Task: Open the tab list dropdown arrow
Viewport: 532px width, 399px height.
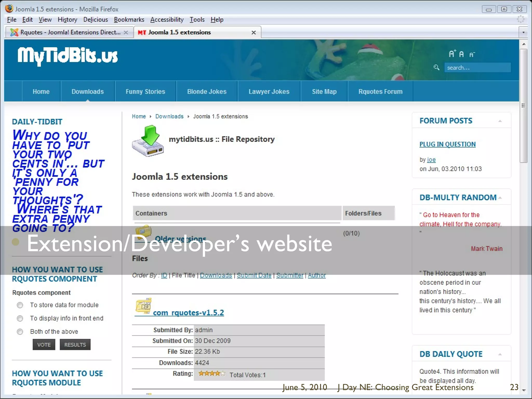Action: (523, 32)
